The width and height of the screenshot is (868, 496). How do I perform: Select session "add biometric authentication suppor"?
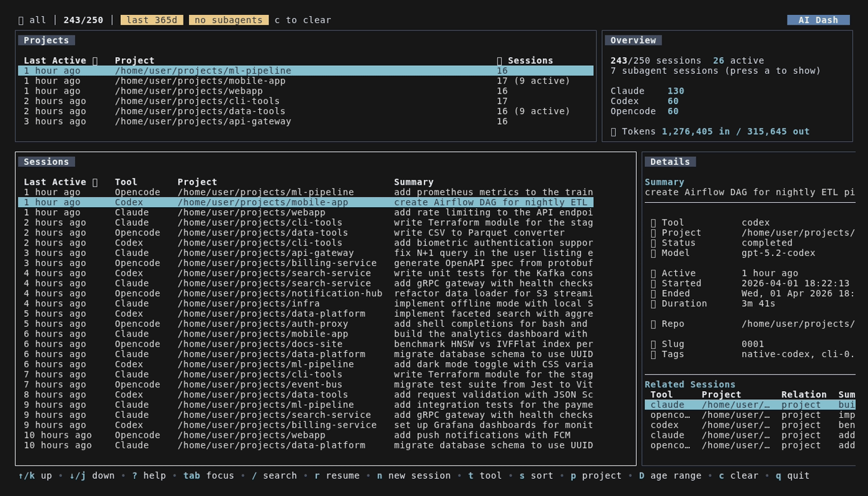pos(306,243)
